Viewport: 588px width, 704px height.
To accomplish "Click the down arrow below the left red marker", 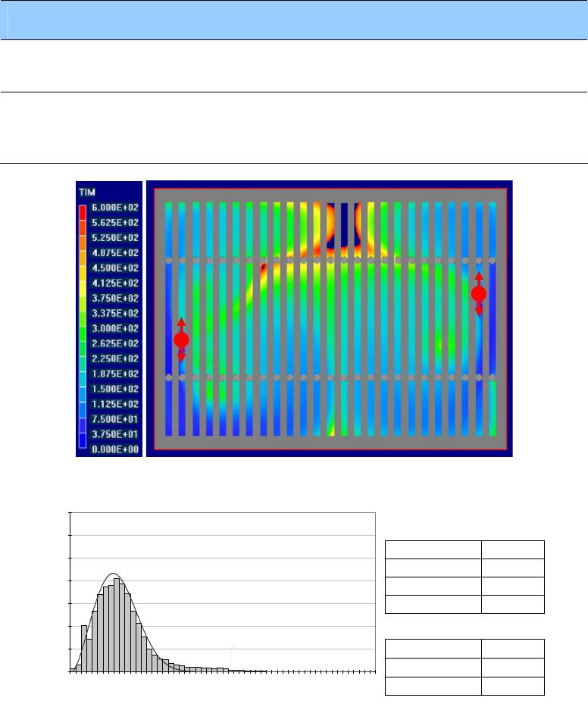I will 181,356.
